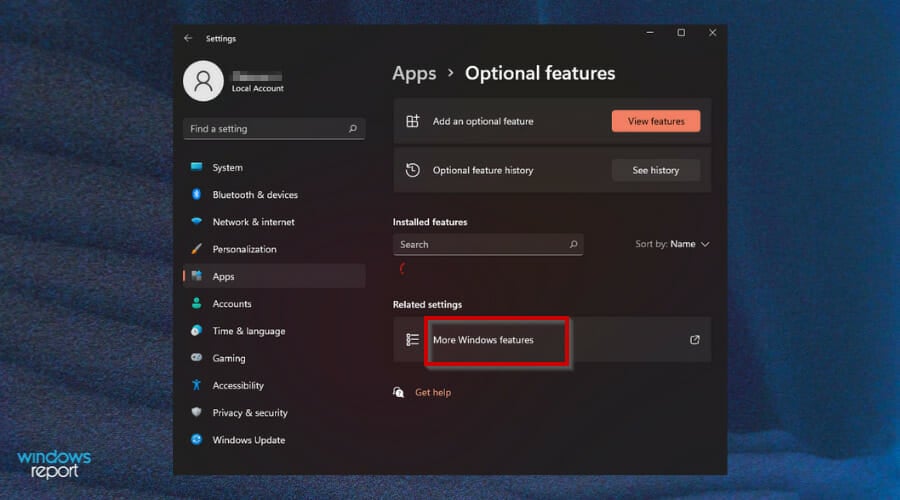Click the Find a setting search box
Screen dimensions: 900x500
(x=274, y=129)
